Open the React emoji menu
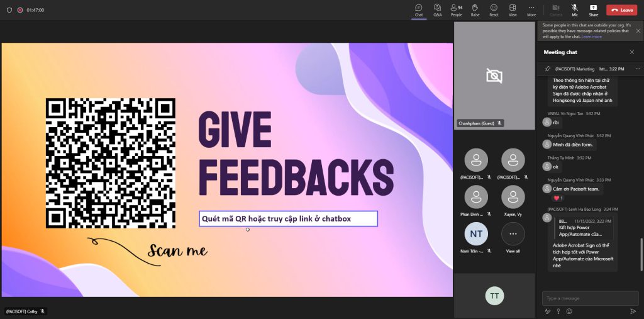The height and width of the screenshot is (319, 644). (x=494, y=10)
